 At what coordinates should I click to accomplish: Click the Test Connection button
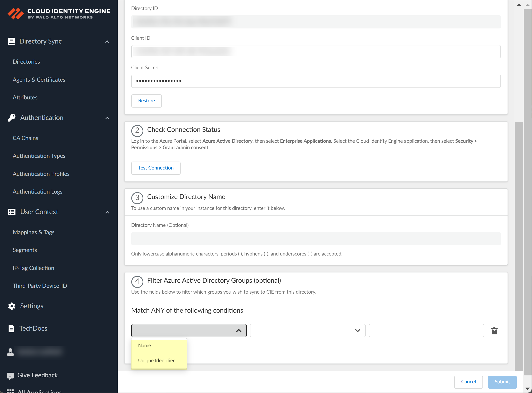(x=156, y=168)
